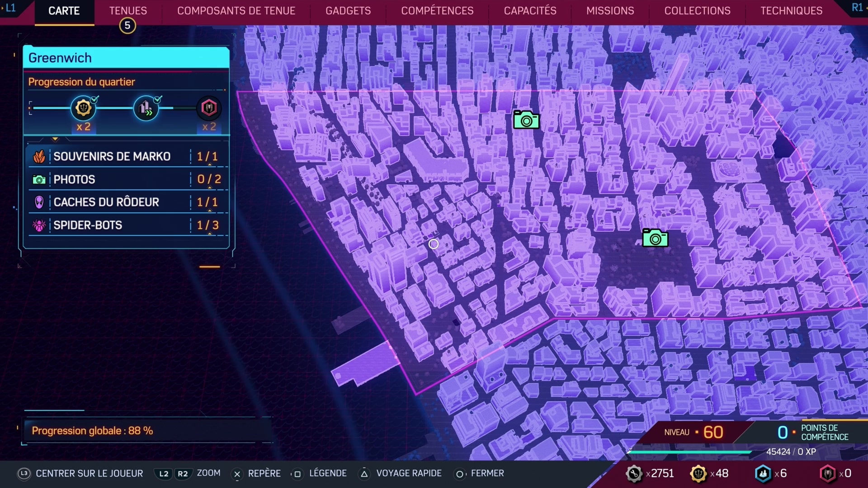This screenshot has width=868, height=488.
Task: Click the red hero token icon x0
Action: (x=828, y=474)
